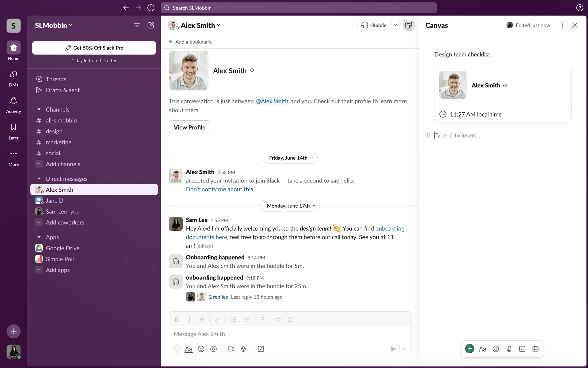The image size is (588, 368).
Task: Click the record video clip icon
Action: (231, 349)
